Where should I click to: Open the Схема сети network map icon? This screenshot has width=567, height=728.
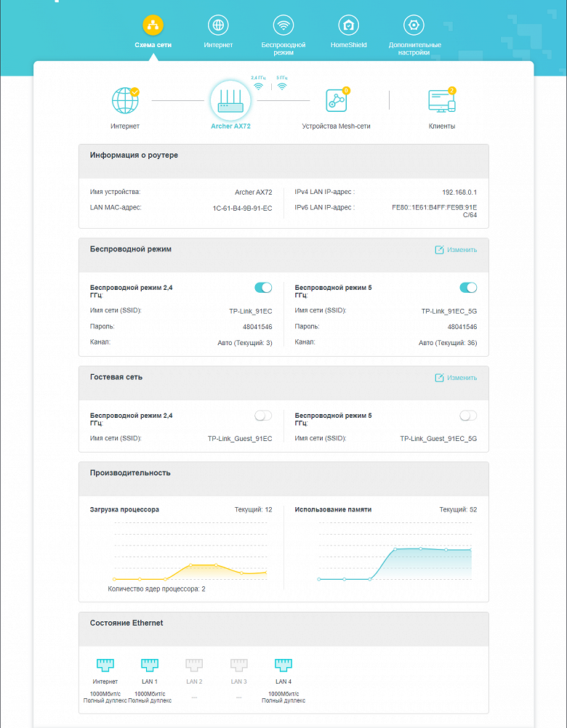[153, 25]
